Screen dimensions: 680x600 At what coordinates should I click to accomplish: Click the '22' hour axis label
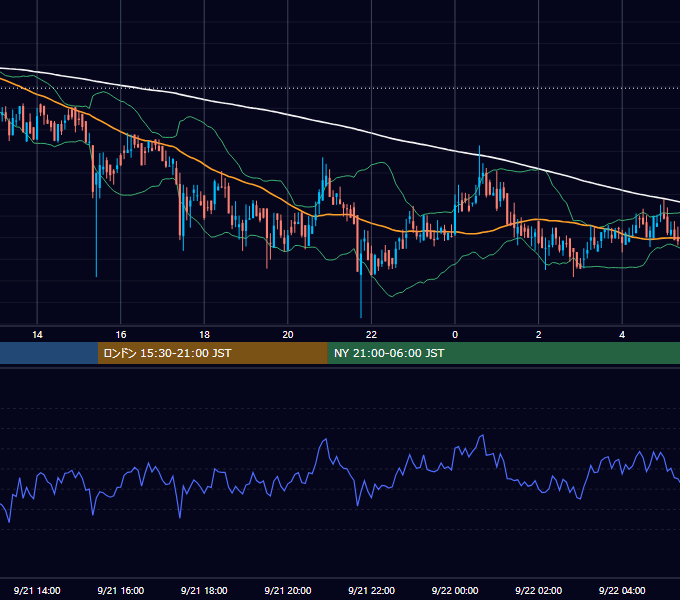371,335
